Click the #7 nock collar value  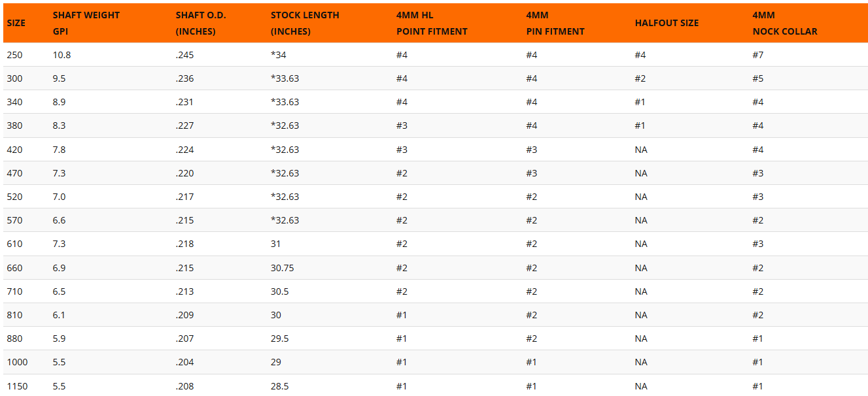757,55
